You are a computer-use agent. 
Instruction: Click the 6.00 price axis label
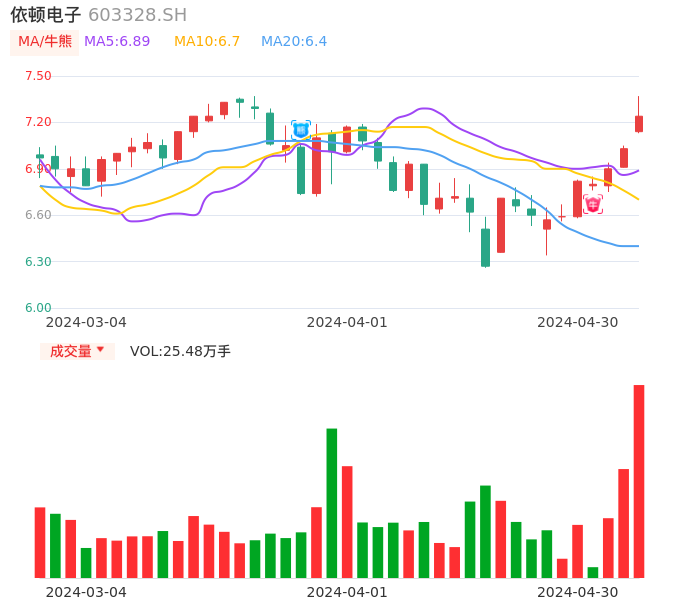(x=38, y=308)
